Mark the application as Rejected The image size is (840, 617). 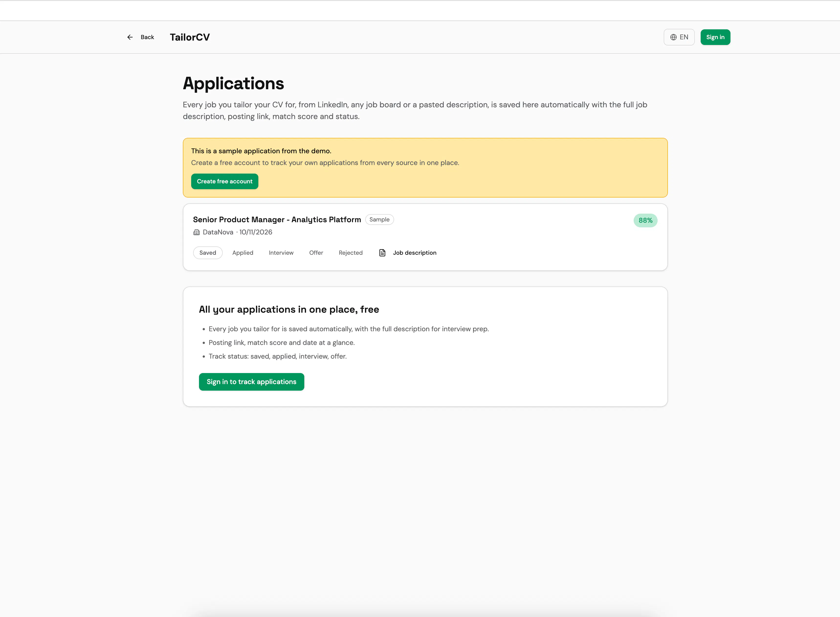[x=351, y=253]
